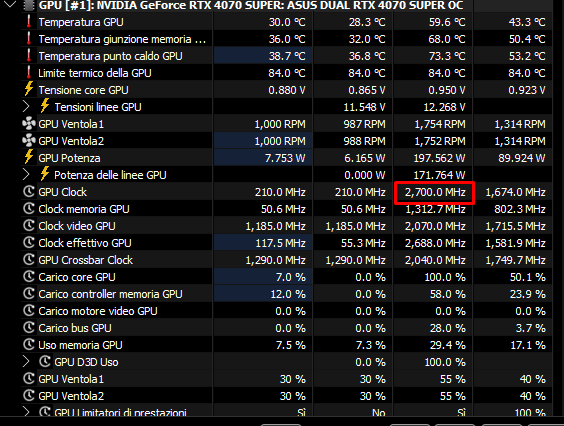564x426 pixels.
Task: Select Limite termico della GPU label
Action: point(95,73)
